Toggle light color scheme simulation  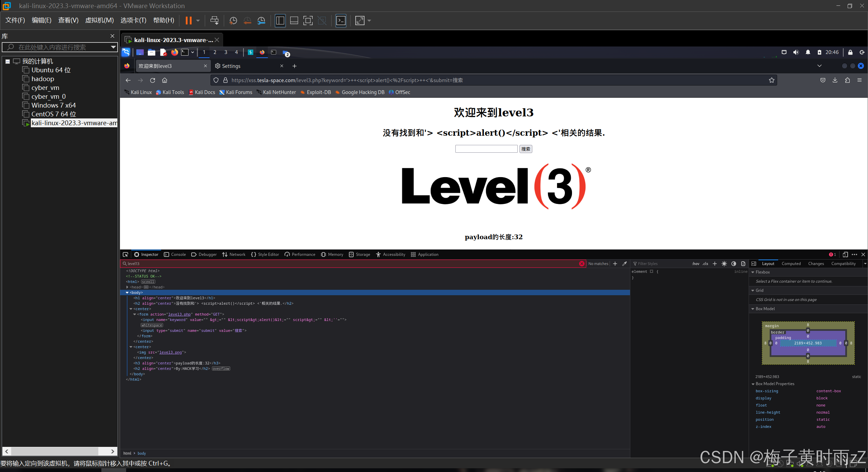724,264
